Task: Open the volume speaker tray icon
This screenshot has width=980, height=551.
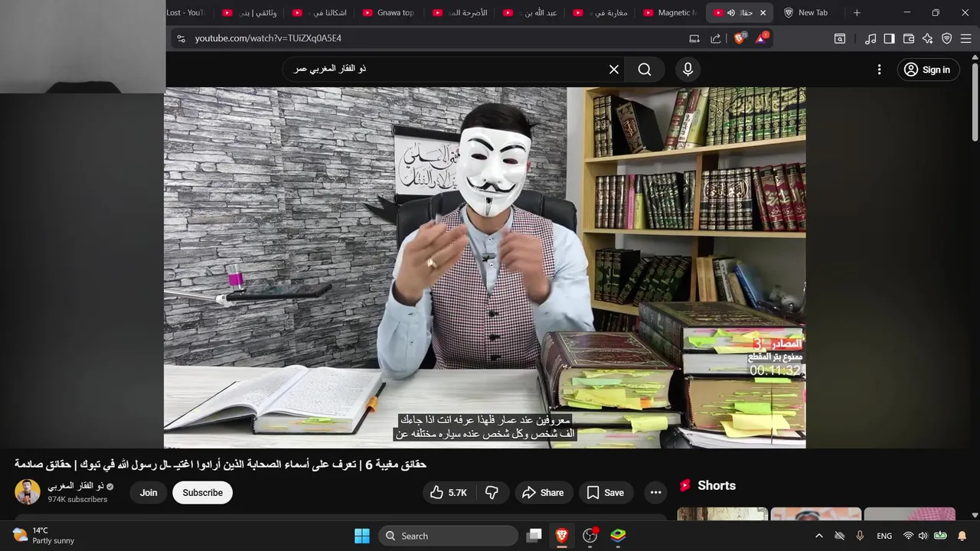Action: (923, 536)
